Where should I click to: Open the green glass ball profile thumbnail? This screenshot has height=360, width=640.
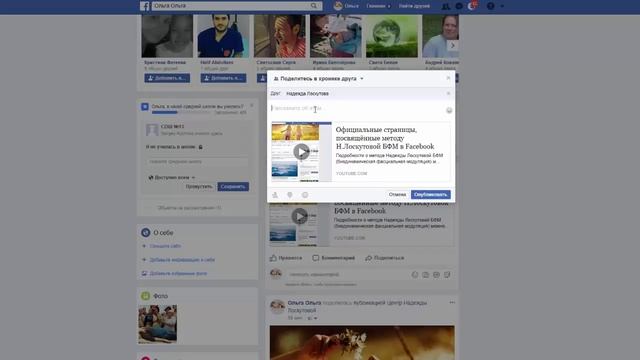(391, 36)
